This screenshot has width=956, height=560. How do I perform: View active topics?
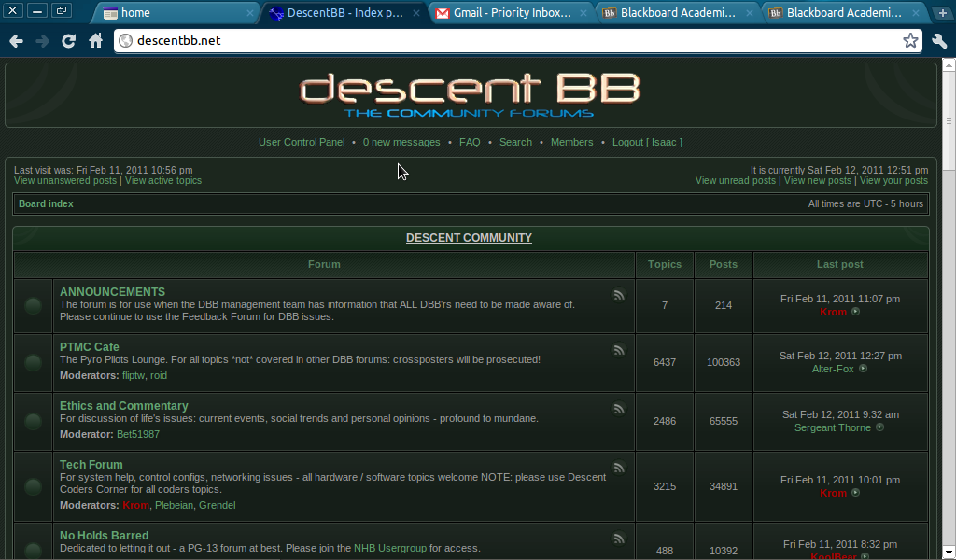(x=163, y=180)
